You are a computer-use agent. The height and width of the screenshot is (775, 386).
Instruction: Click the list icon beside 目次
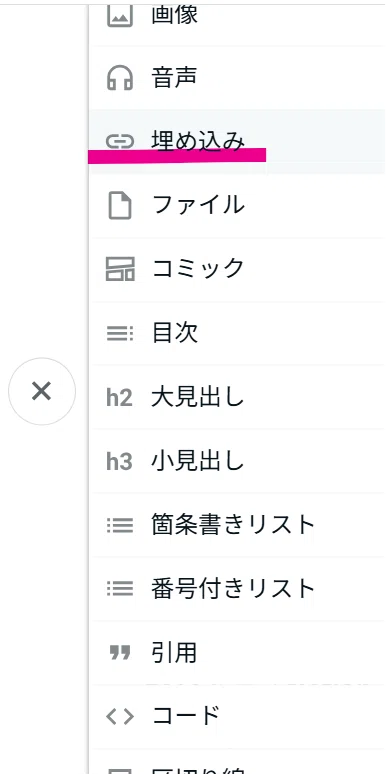120,334
